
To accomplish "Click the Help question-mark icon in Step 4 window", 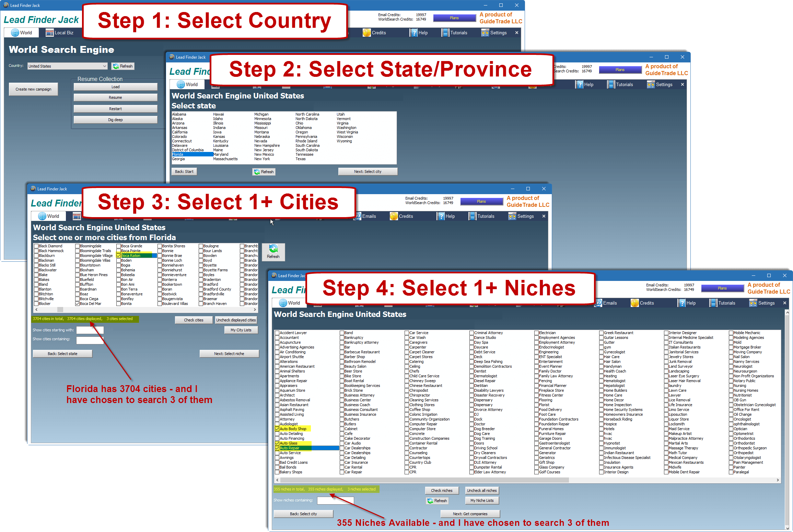I will point(681,303).
